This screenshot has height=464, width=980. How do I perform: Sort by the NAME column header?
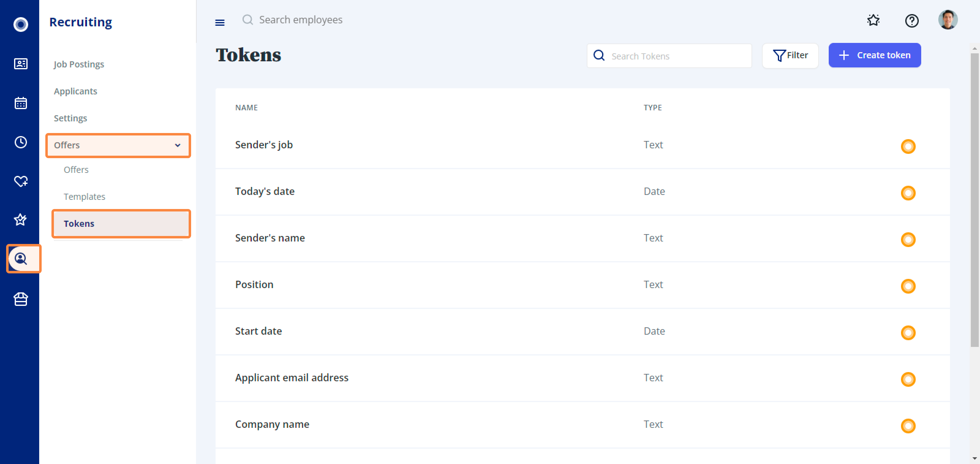[246, 107]
